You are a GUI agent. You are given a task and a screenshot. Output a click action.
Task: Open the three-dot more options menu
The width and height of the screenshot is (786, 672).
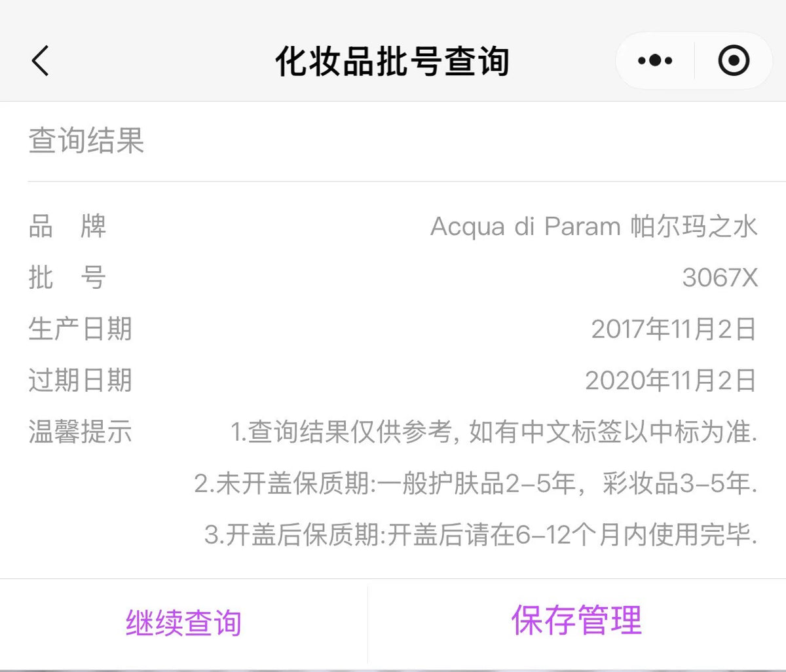point(655,61)
